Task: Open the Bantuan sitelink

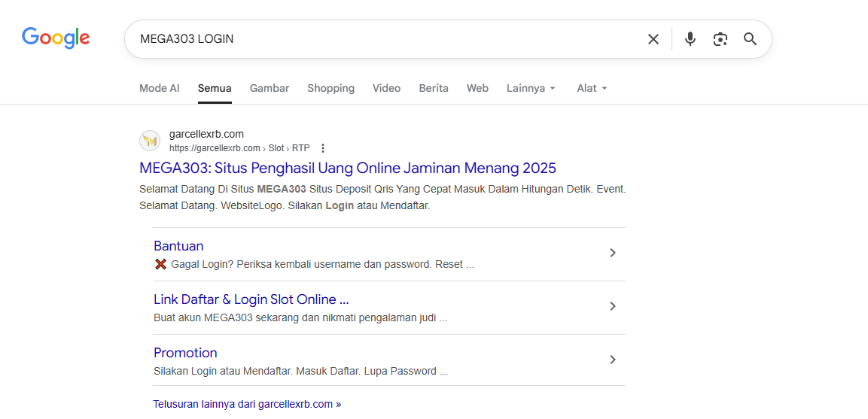Action: click(178, 246)
